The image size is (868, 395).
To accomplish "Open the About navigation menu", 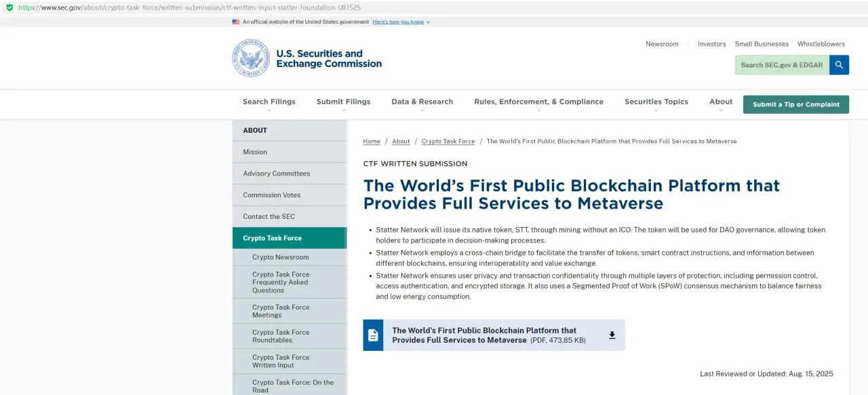I will [721, 102].
